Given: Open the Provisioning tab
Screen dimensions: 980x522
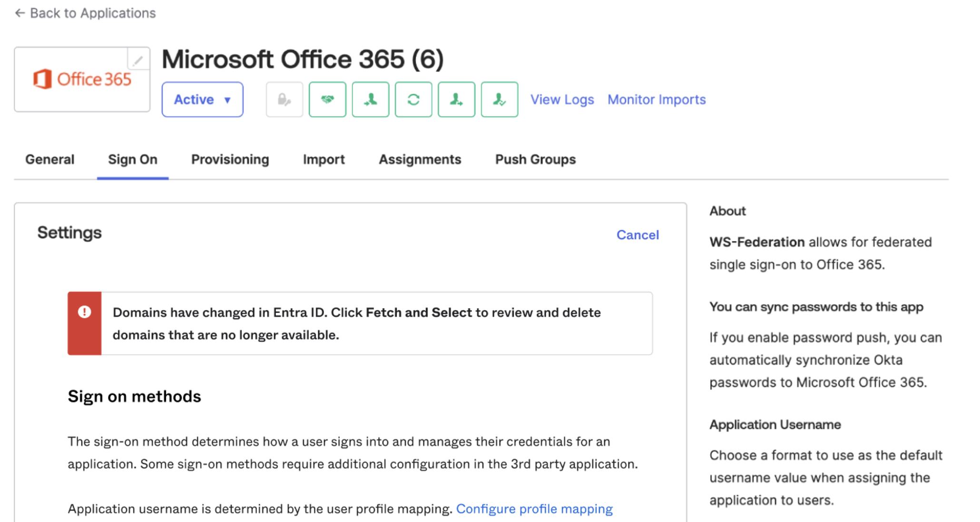Looking at the screenshot, I should 230,159.
